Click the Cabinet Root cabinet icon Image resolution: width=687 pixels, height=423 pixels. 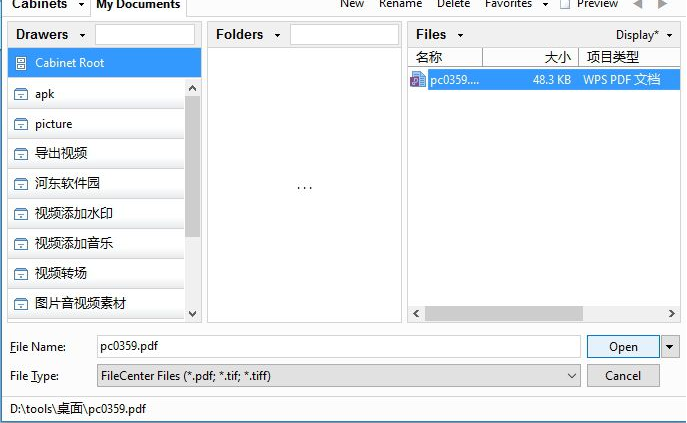tap(21, 63)
